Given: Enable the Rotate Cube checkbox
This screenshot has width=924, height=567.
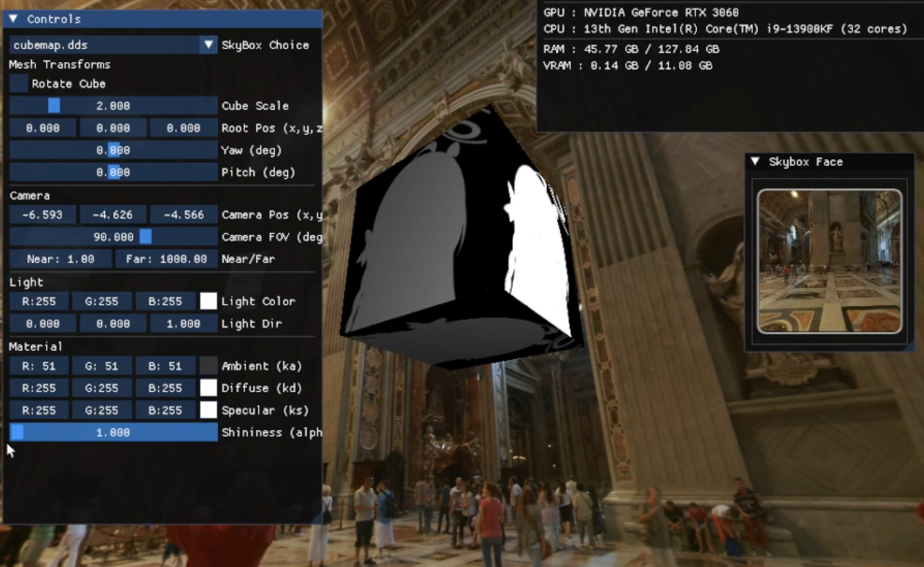Looking at the screenshot, I should [x=19, y=83].
